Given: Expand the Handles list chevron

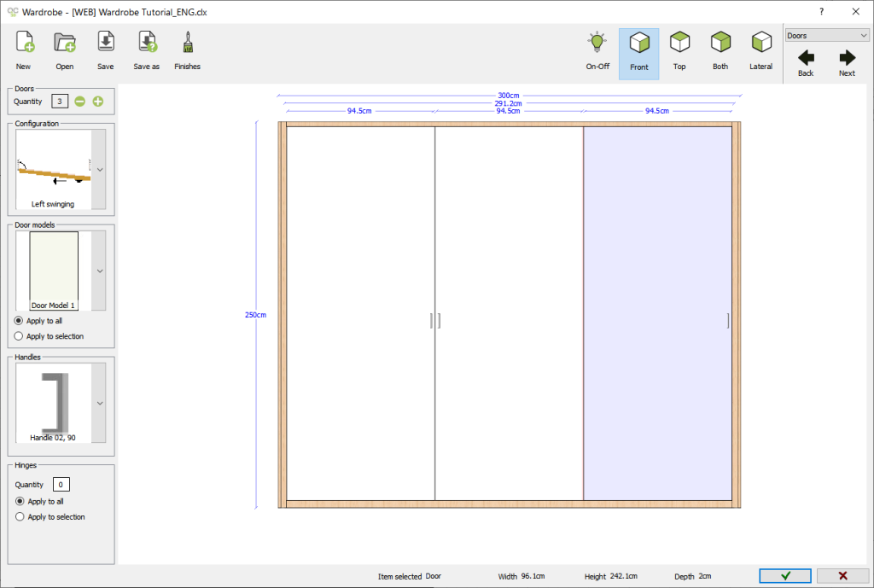Looking at the screenshot, I should [x=99, y=403].
